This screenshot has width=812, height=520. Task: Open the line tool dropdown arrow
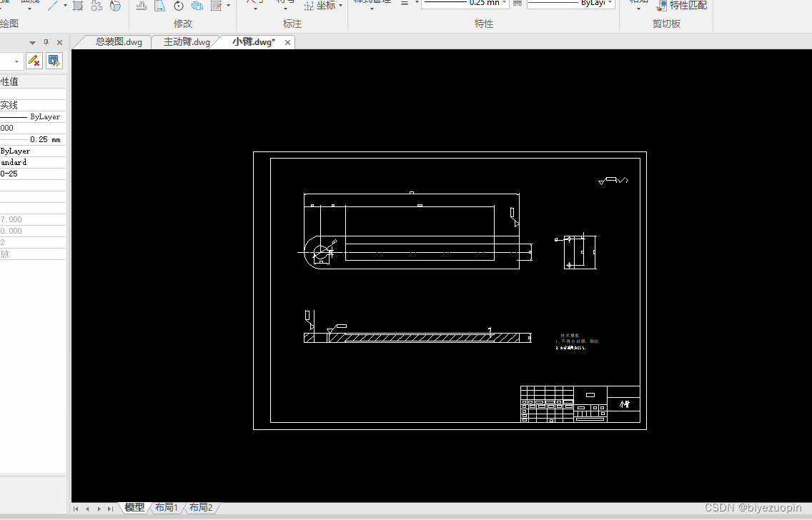(65, 5)
